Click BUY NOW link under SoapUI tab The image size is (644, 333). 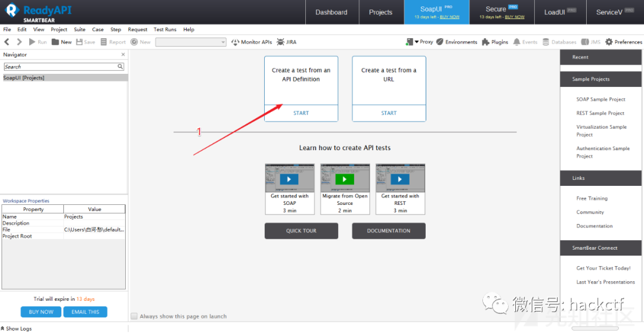[x=450, y=17]
